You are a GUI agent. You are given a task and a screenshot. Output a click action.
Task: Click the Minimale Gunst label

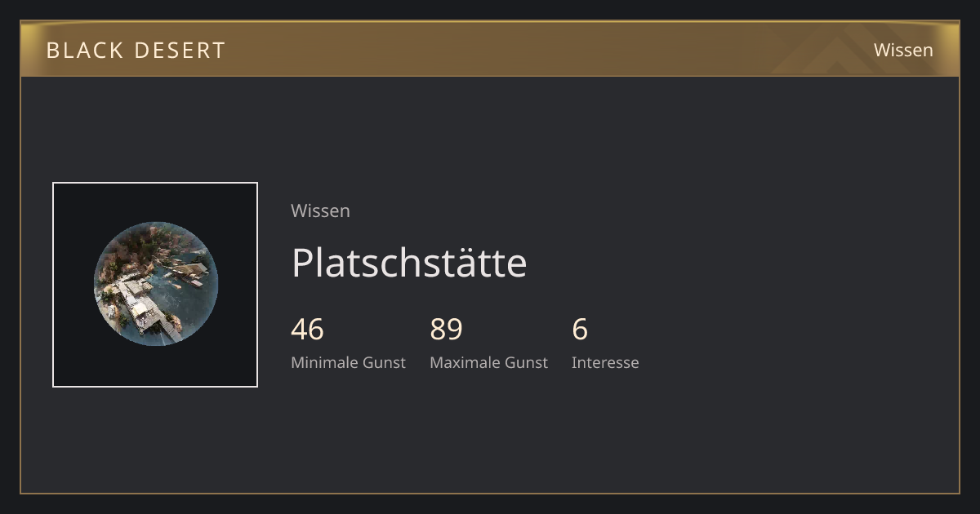[x=348, y=362]
